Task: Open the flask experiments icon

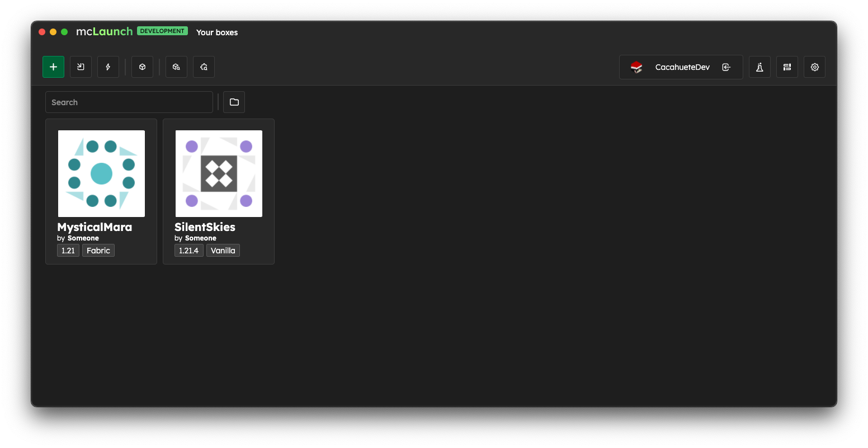Action: click(759, 67)
